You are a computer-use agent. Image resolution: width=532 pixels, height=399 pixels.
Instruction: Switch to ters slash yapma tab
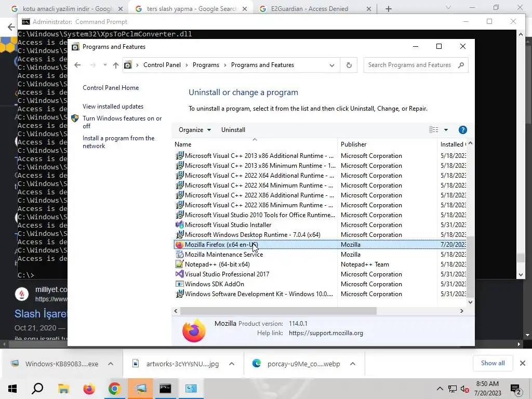point(190,9)
